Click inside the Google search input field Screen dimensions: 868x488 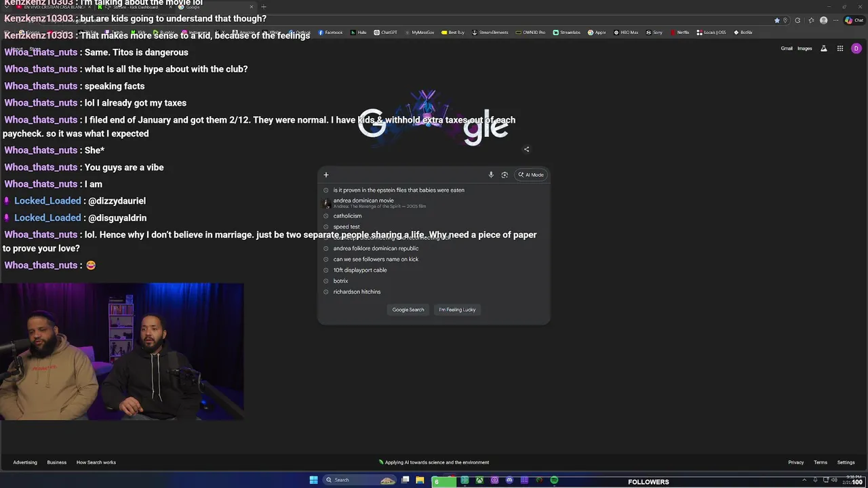407,175
